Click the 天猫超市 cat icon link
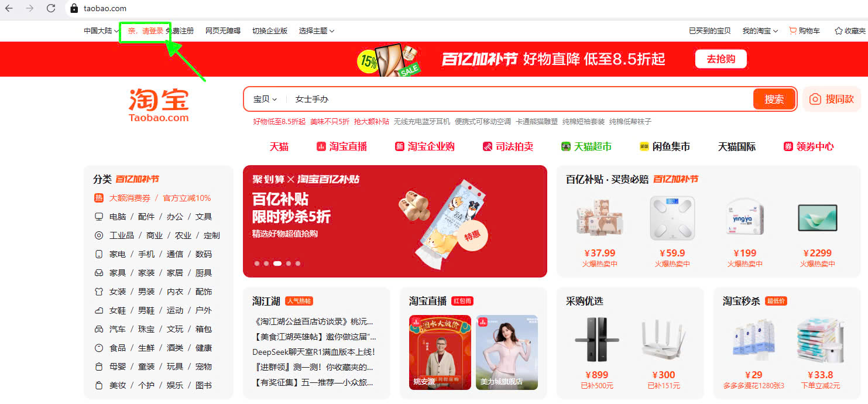Image resolution: width=868 pixels, height=404 pixels. click(566, 146)
